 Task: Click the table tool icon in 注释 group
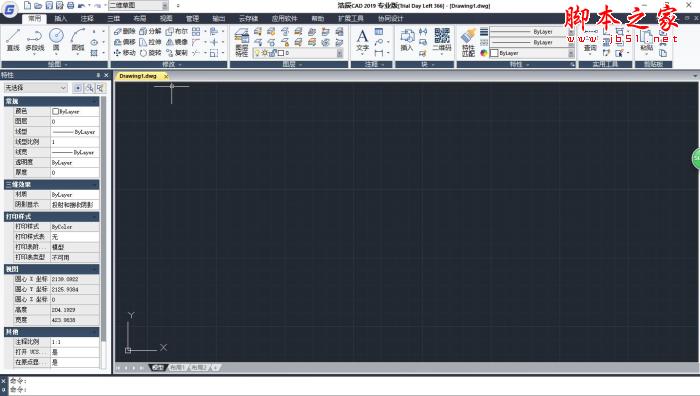[379, 32]
